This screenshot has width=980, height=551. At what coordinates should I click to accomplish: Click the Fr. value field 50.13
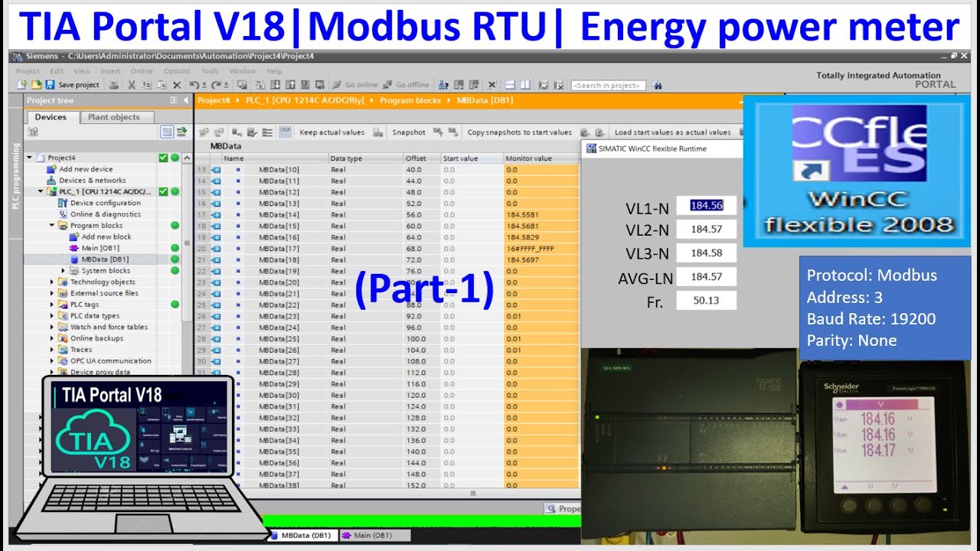706,300
